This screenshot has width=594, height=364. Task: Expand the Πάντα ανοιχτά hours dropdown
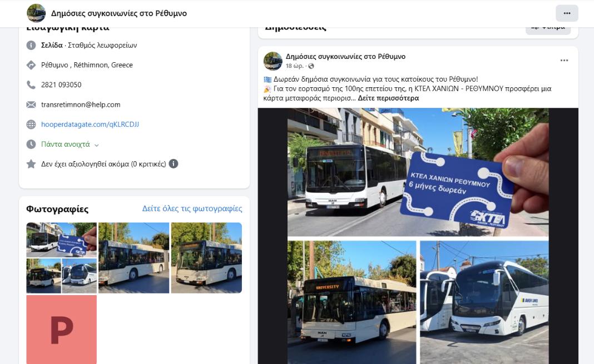tap(96, 144)
